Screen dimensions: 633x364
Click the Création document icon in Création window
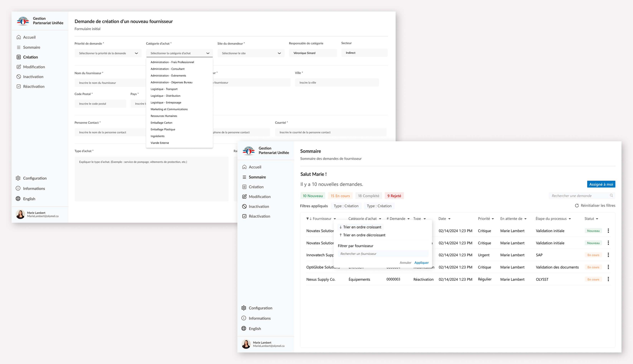pyautogui.click(x=18, y=57)
